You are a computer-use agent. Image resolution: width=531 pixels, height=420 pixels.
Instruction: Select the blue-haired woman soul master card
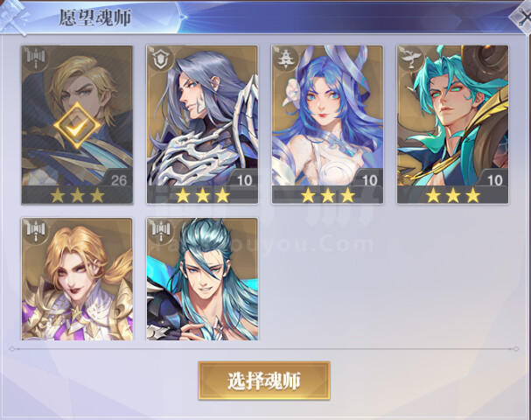(327, 124)
